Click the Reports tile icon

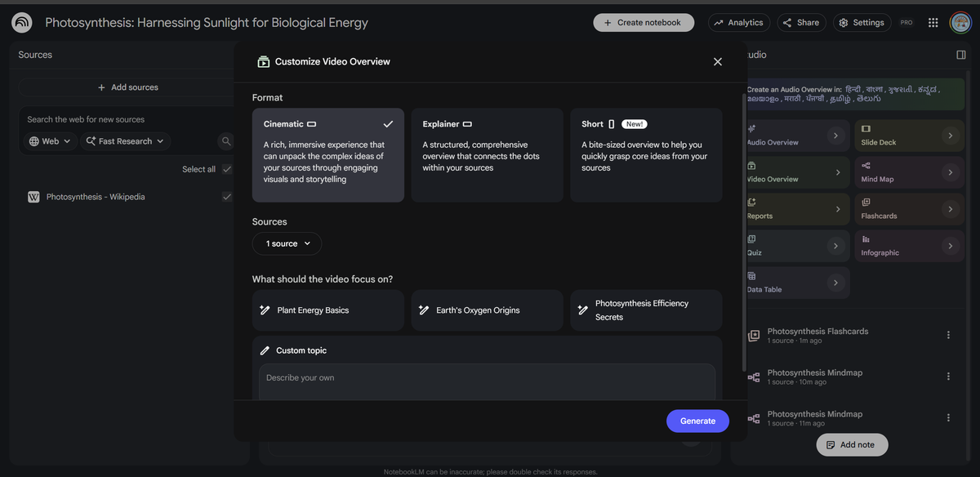click(x=751, y=202)
